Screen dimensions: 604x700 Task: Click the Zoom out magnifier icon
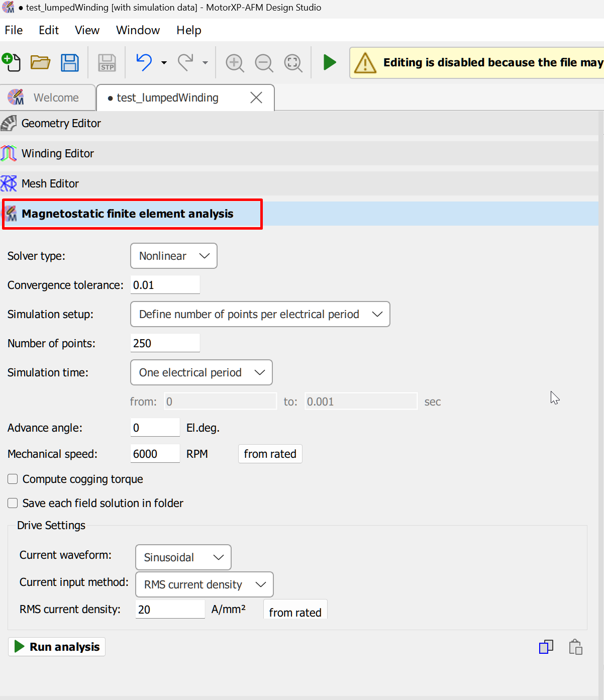pos(264,63)
